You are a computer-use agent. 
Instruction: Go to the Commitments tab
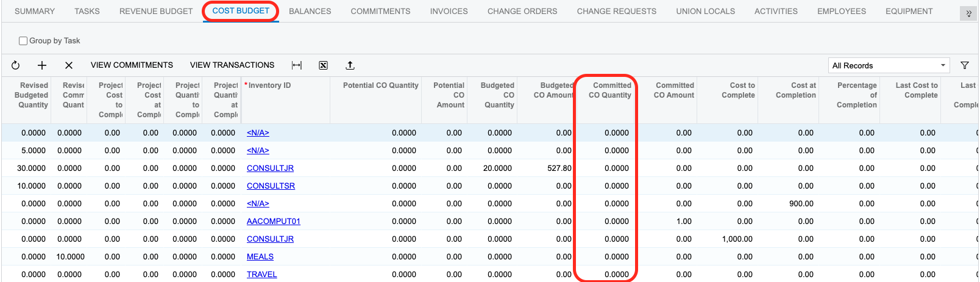click(380, 11)
